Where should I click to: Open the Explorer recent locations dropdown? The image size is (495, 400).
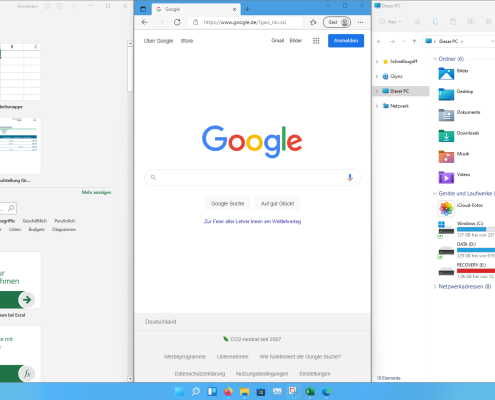(x=403, y=41)
